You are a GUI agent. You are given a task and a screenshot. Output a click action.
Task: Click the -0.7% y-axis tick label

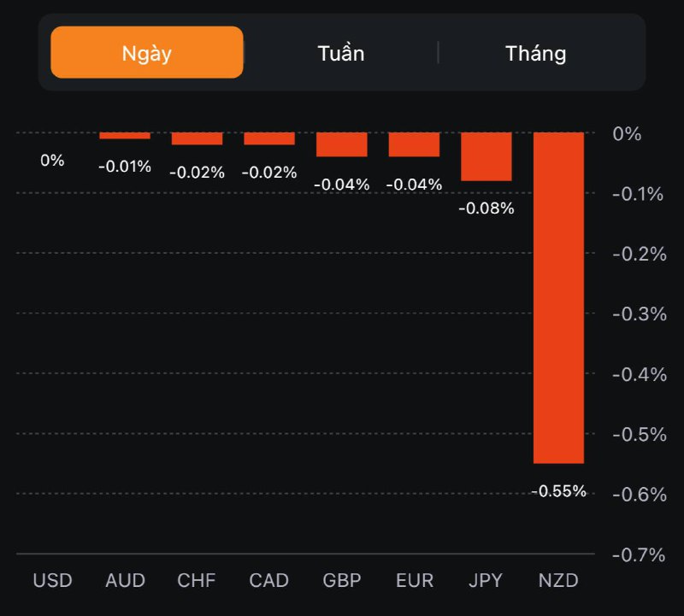(638, 554)
